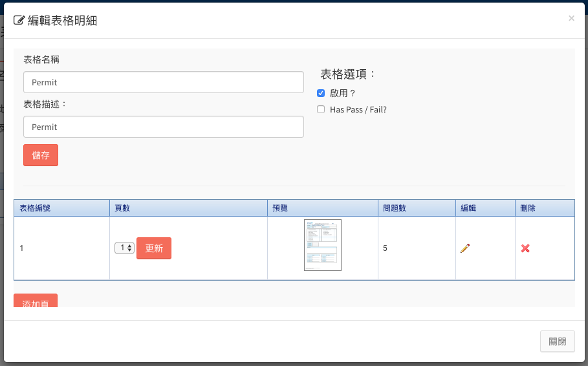The height and width of the screenshot is (366, 588).
Task: Click the 表格選項： heading
Action: pyautogui.click(x=347, y=74)
